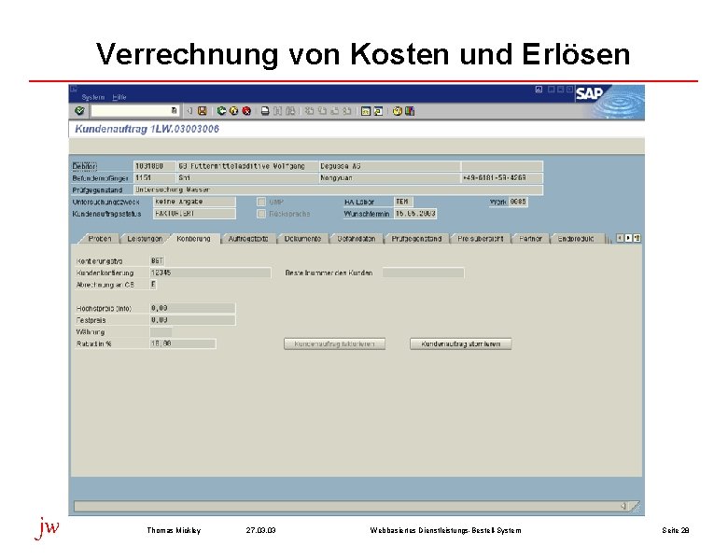This screenshot has height=560, width=728.
Task: Toggle the Rücksprache checkbox
Action: tap(261, 214)
